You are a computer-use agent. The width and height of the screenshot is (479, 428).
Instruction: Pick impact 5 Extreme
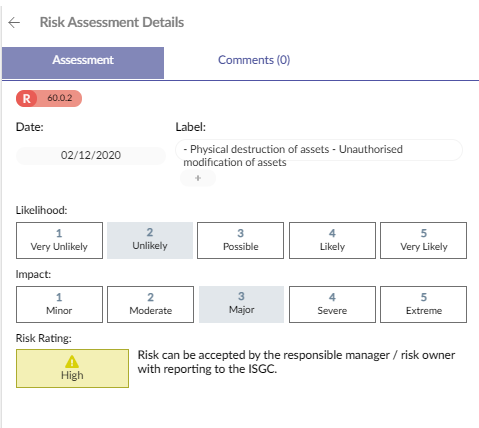(423, 304)
